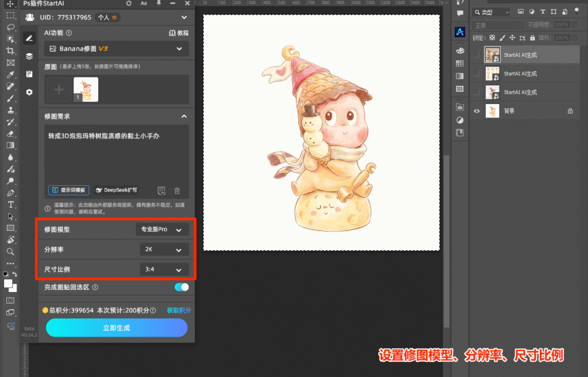Reset default foreground and background colors
This screenshot has height=377, width=588.
point(6,274)
